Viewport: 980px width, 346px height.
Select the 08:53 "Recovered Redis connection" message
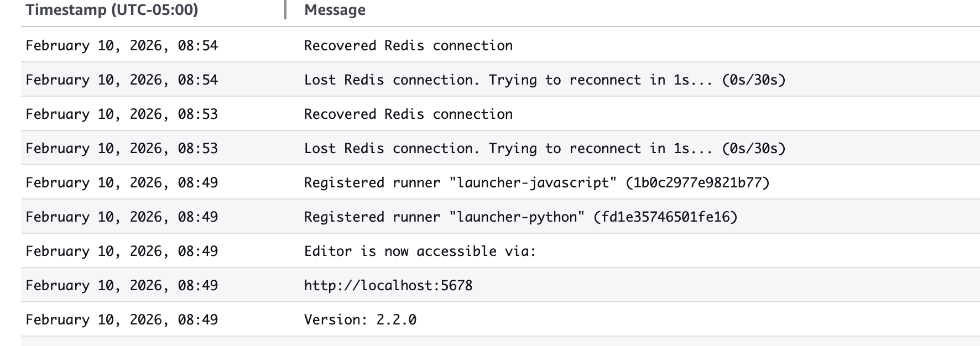click(408, 114)
